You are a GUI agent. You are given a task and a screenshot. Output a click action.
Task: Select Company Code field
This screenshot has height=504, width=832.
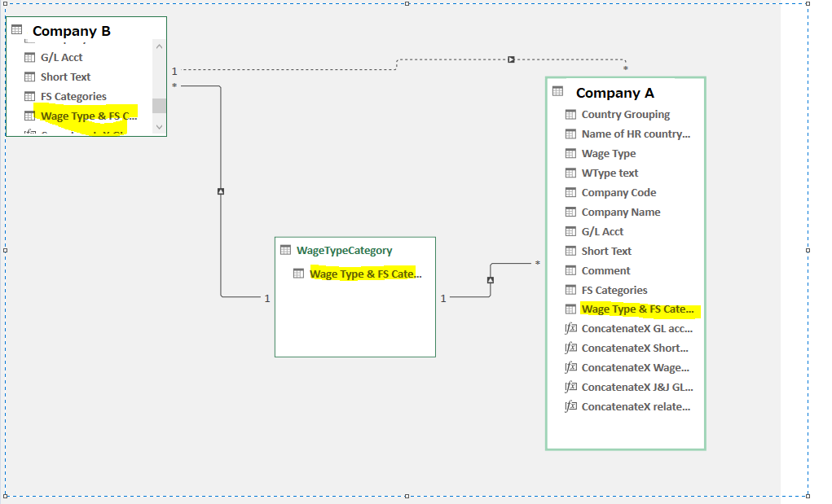pyautogui.click(x=618, y=193)
